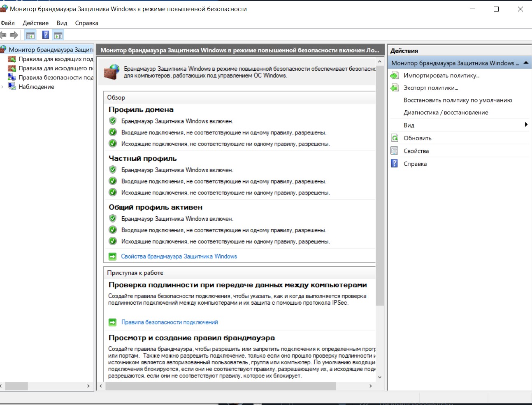Click Проверка подлинности при передаче данных heading

(238, 285)
